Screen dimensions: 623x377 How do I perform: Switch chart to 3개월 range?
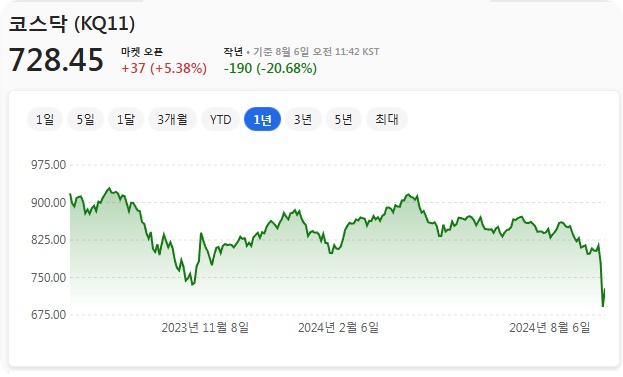coord(172,119)
